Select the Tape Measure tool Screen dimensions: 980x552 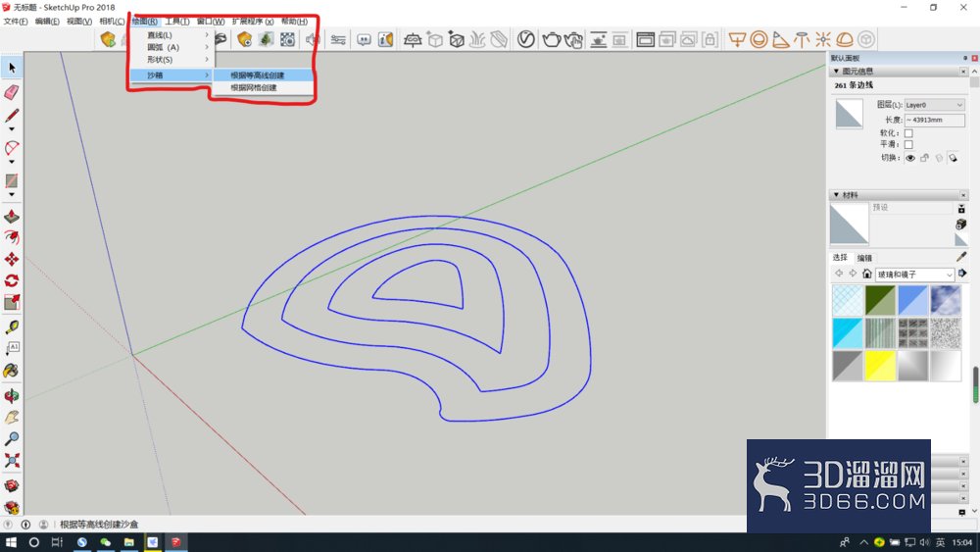[11, 326]
